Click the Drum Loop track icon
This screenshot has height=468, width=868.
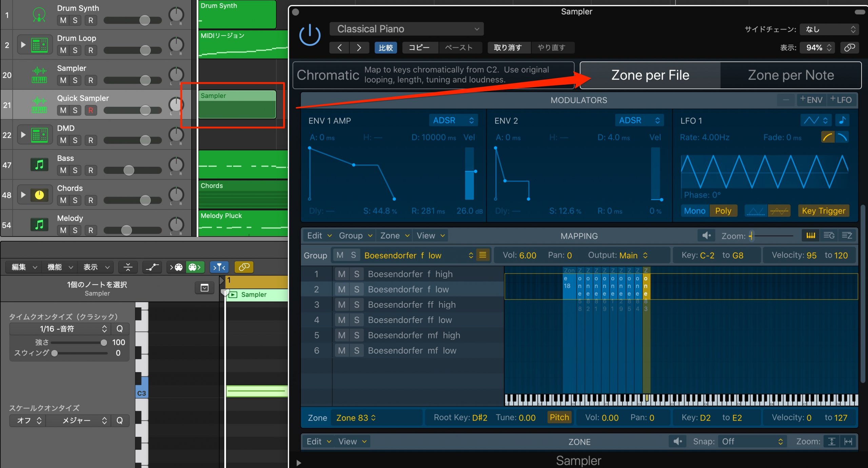[x=39, y=45]
